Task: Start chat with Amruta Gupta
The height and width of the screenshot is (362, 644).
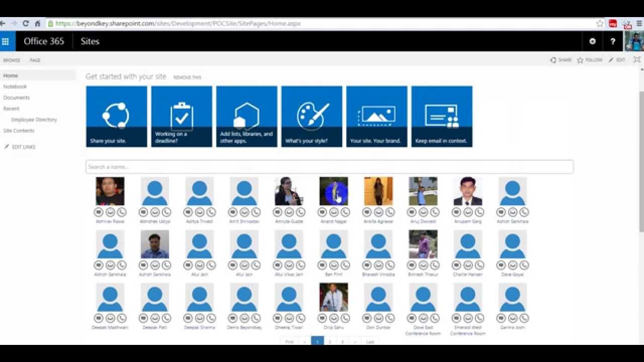Action: point(278,212)
